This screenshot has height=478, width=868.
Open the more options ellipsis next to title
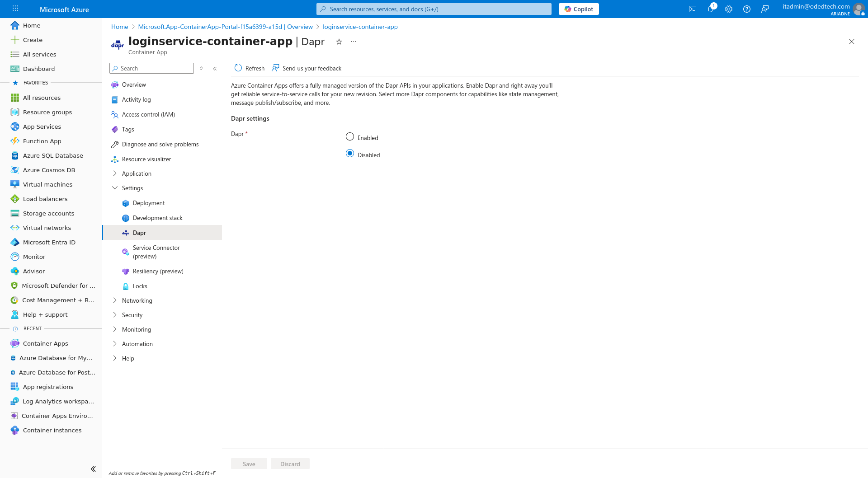click(x=354, y=42)
